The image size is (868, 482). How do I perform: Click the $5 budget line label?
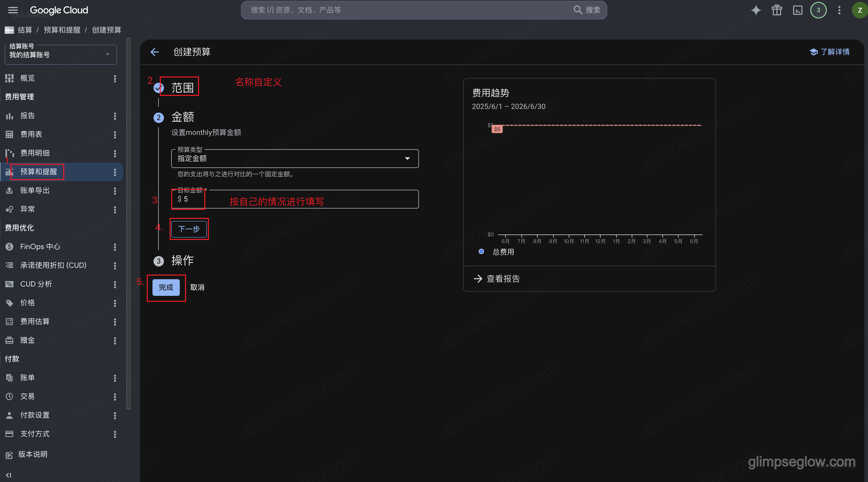(497, 129)
